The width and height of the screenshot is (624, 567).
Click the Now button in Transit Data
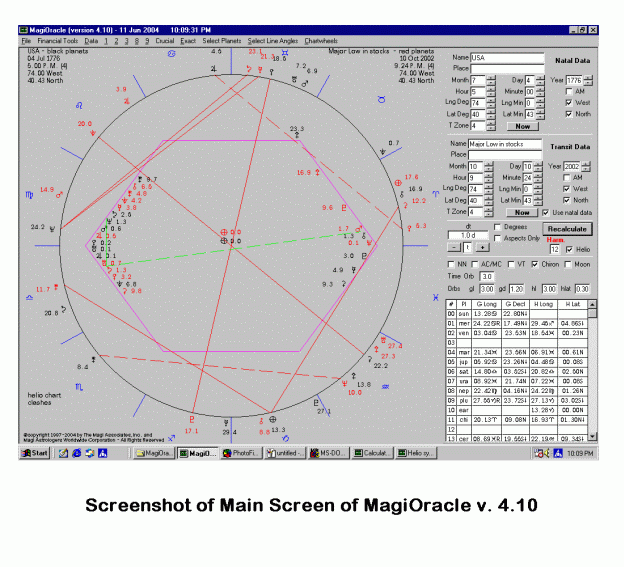[x=522, y=212]
